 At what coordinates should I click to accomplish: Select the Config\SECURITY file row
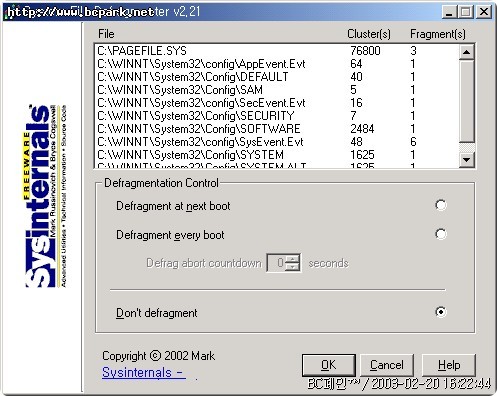coord(277,116)
